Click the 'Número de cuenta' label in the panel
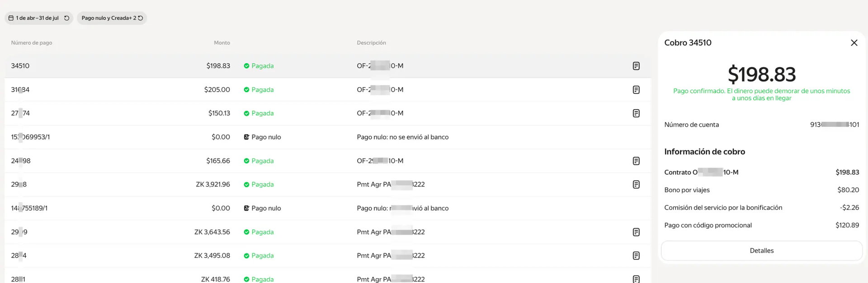Screen dimensions: 868x283 [x=692, y=125]
